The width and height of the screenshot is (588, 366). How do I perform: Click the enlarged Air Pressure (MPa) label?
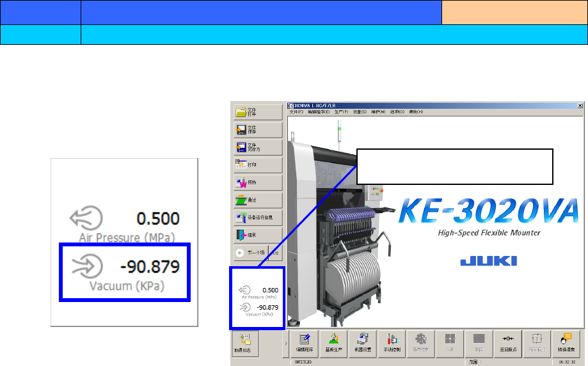(127, 238)
